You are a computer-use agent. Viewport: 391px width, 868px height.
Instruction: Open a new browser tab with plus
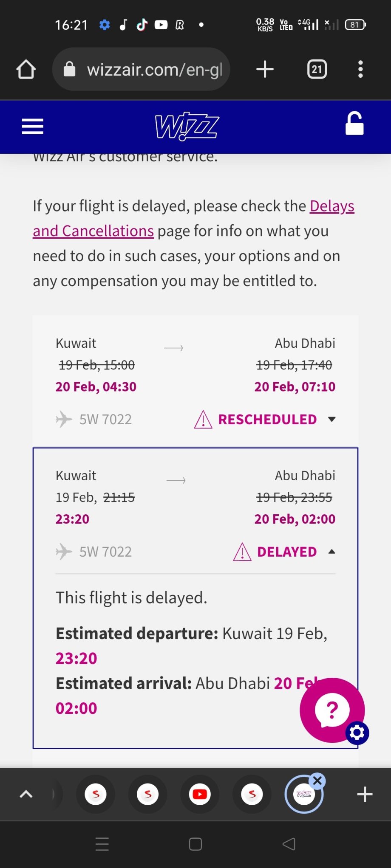[x=265, y=69]
